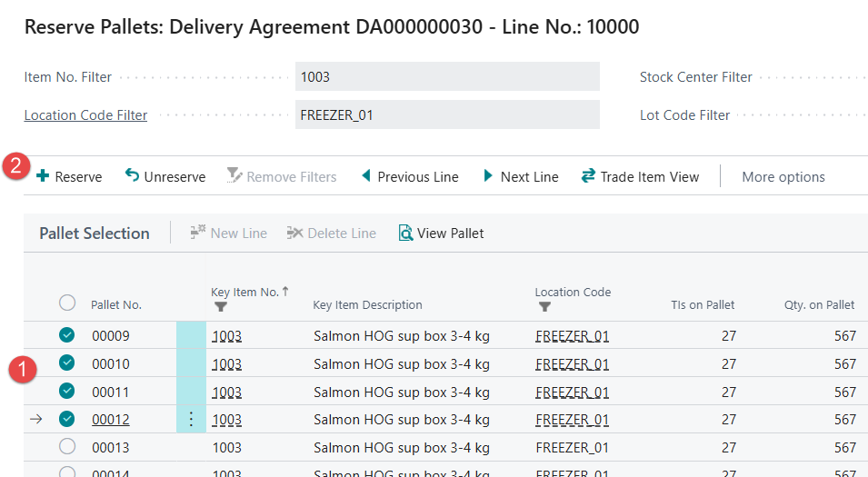This screenshot has width=868, height=477.
Task: Click the Unreserve undo arrow icon
Action: pos(132,175)
